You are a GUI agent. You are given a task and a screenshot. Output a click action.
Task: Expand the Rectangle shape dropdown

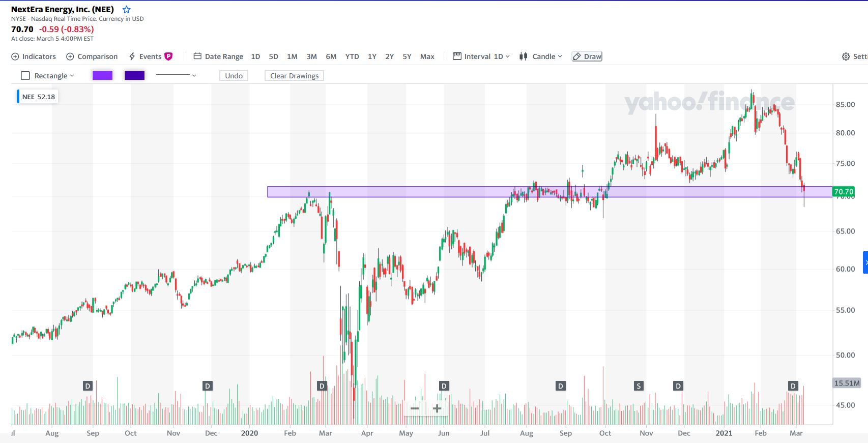coord(72,76)
